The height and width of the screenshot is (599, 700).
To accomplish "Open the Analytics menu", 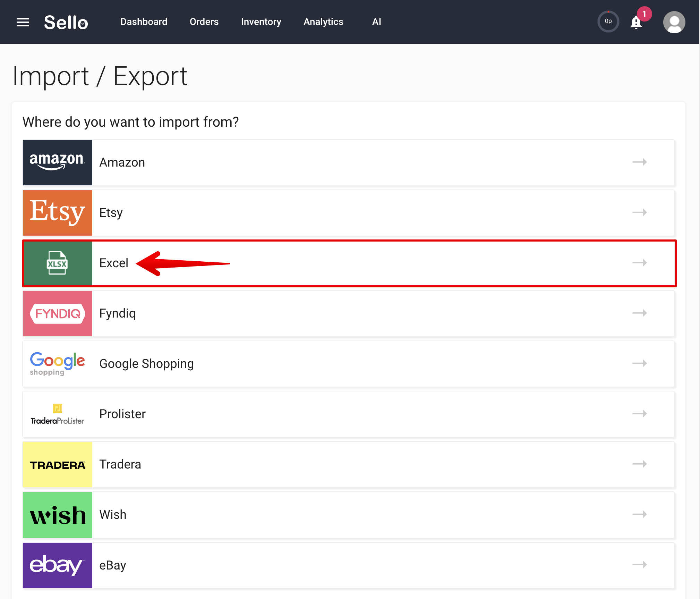I will coord(323,22).
